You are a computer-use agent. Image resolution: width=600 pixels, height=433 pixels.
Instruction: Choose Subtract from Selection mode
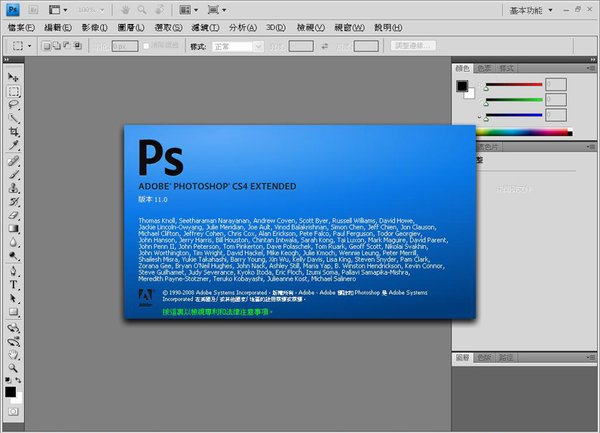click(x=67, y=46)
